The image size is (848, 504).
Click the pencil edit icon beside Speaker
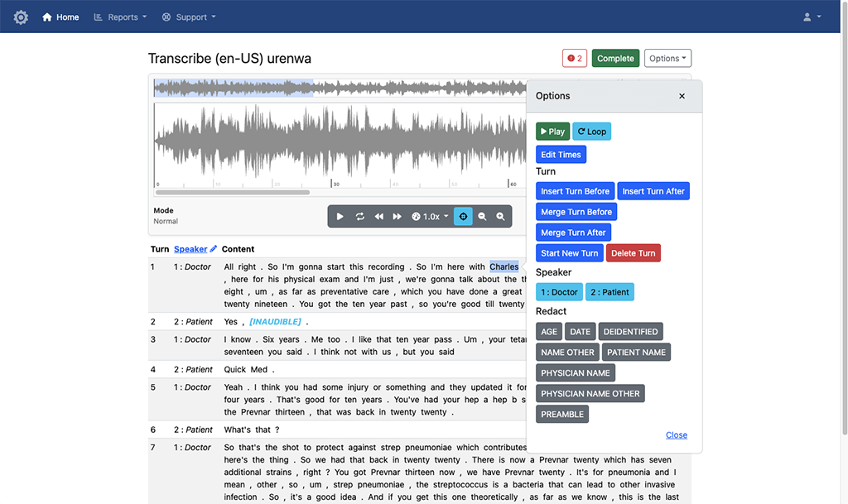coord(214,249)
